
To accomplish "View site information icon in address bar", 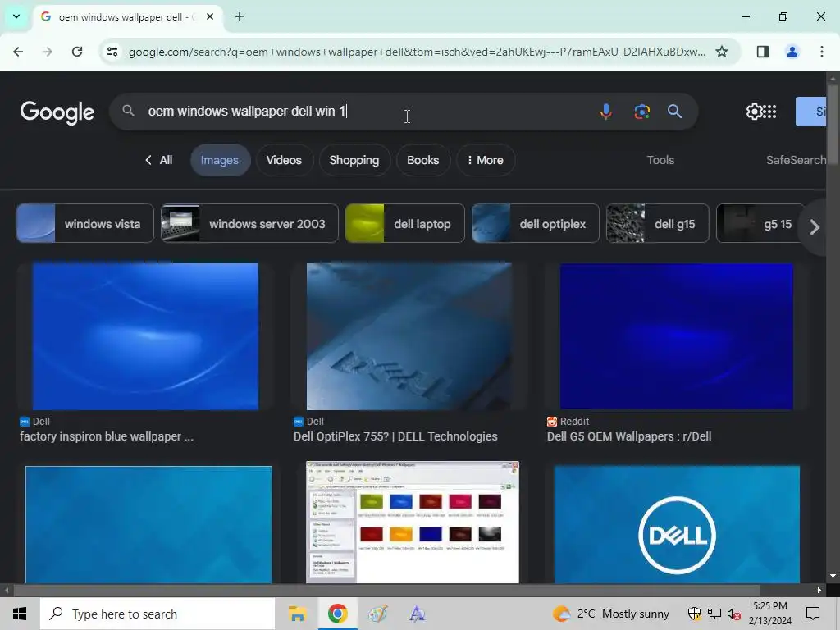I will pos(112,52).
